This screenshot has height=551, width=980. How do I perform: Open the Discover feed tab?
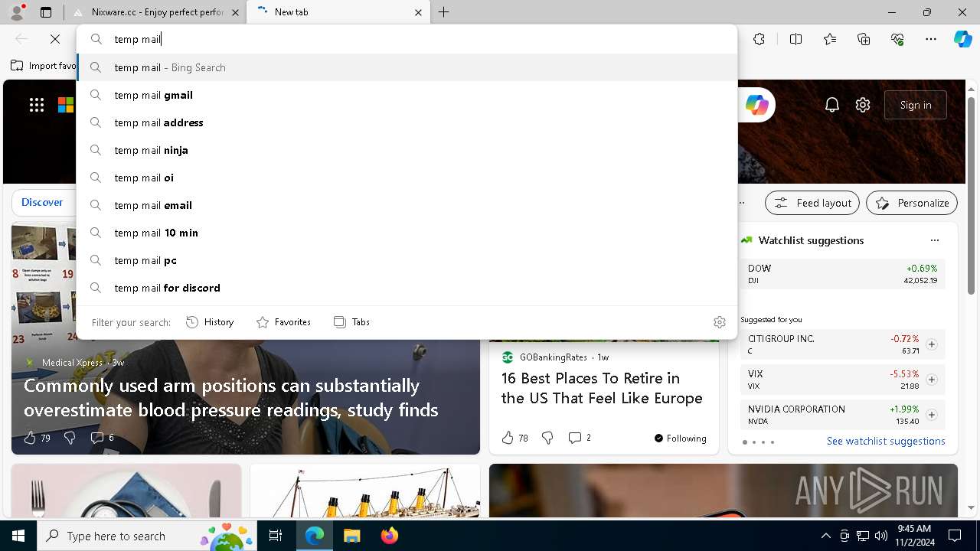point(42,203)
